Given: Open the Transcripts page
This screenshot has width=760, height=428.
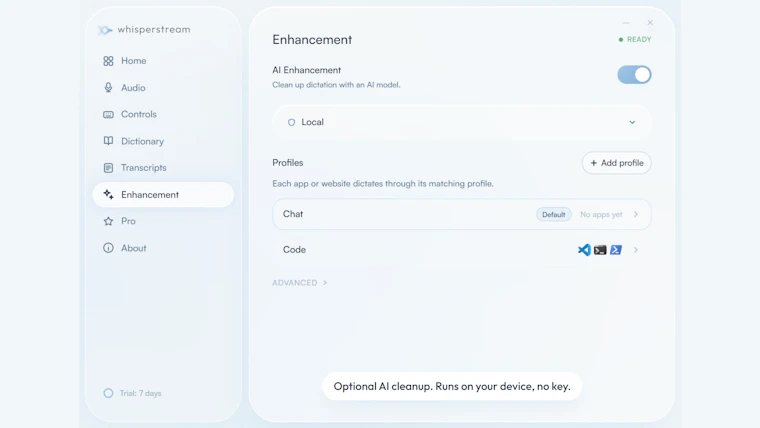Looking at the screenshot, I should (x=163, y=168).
